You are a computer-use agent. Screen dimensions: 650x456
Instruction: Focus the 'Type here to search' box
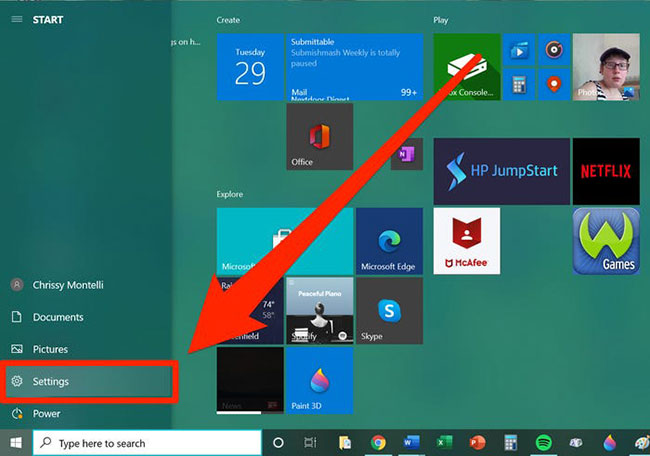[147, 443]
